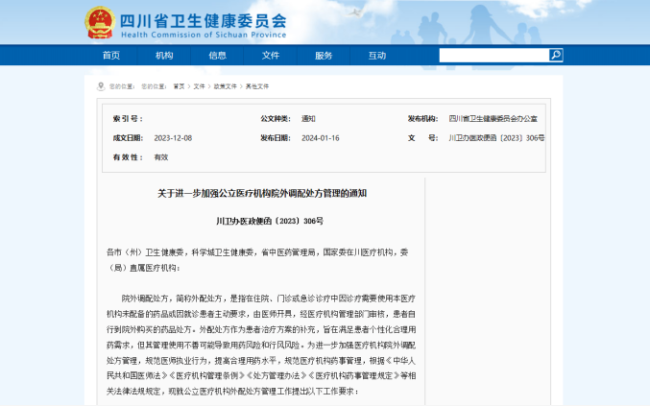The height and width of the screenshot is (406, 650).
Task: Go to the 文件 navigation section
Action: coord(270,55)
